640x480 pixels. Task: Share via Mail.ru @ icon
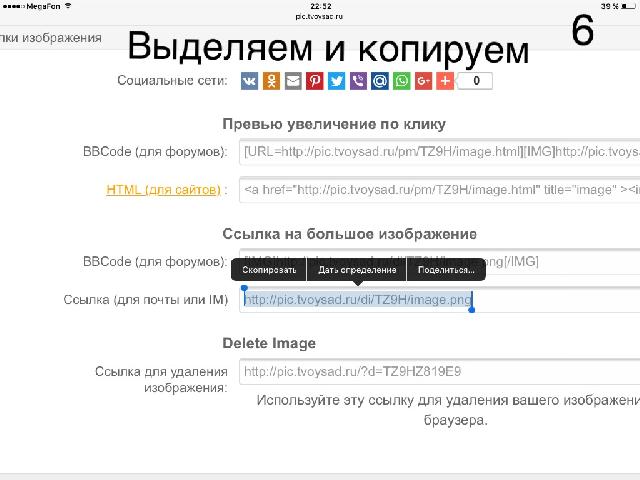point(380,81)
